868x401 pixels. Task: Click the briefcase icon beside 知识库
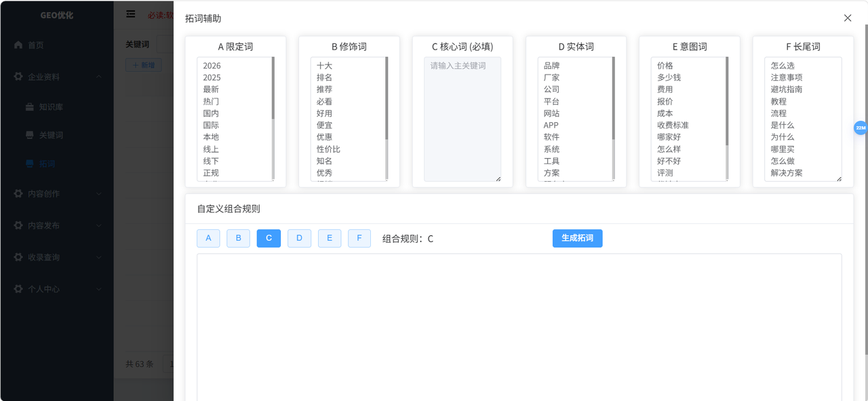[30, 107]
